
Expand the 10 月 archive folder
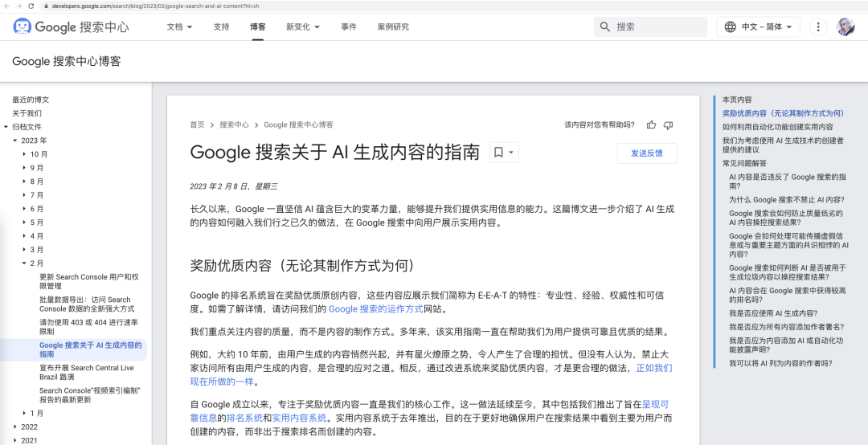[x=24, y=154]
